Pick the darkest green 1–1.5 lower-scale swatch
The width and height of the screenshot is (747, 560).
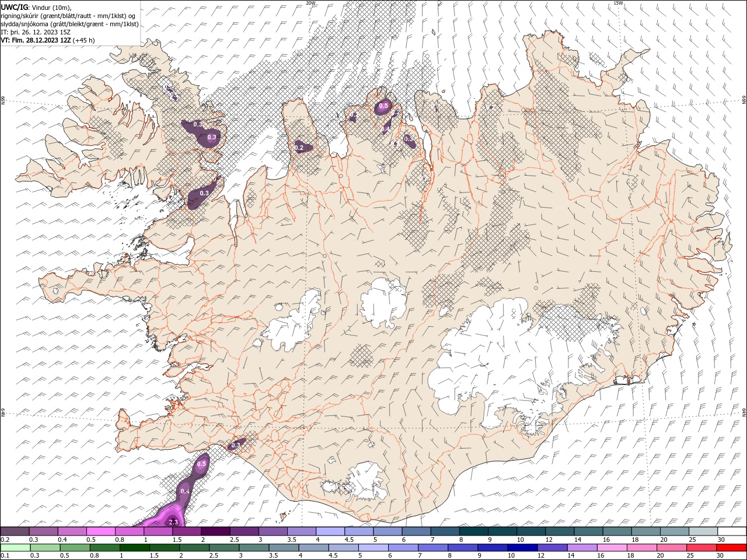(x=135, y=548)
